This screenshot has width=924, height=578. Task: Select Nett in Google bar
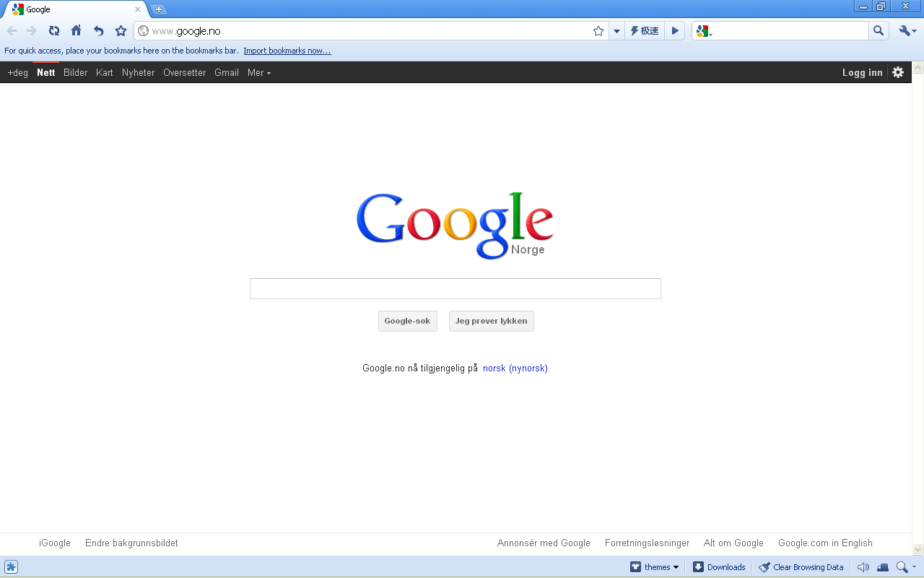(46, 72)
